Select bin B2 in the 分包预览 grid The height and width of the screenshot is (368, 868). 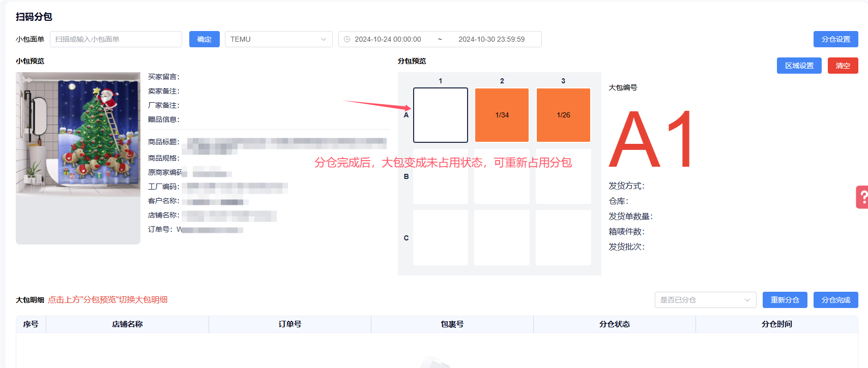coord(502,176)
